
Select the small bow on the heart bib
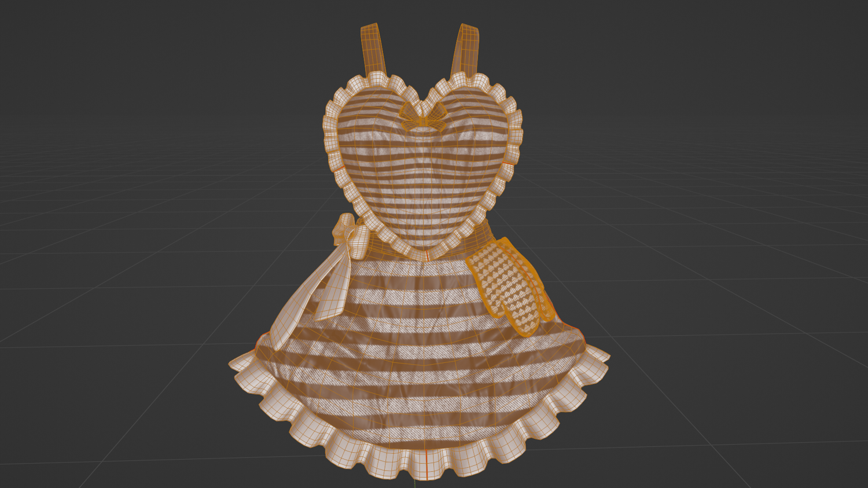click(423, 116)
